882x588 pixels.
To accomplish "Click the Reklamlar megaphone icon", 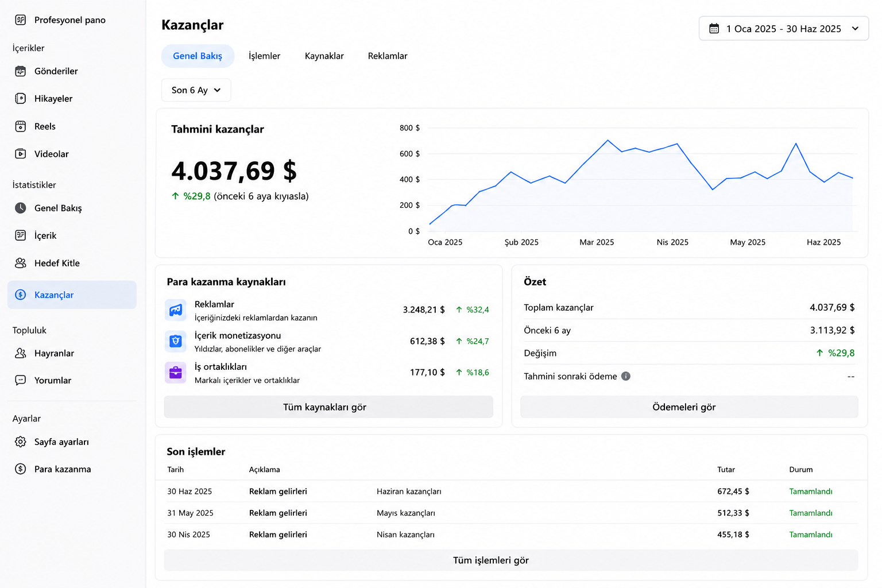I will (x=176, y=310).
